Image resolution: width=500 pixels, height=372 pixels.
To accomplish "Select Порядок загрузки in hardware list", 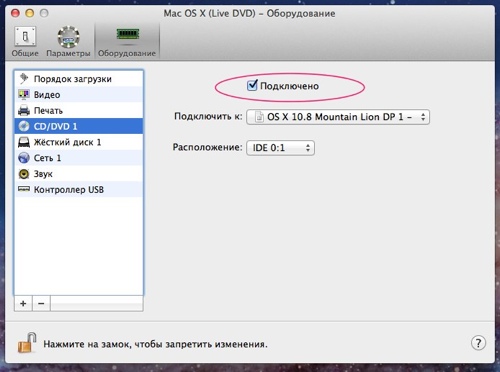I will click(79, 79).
